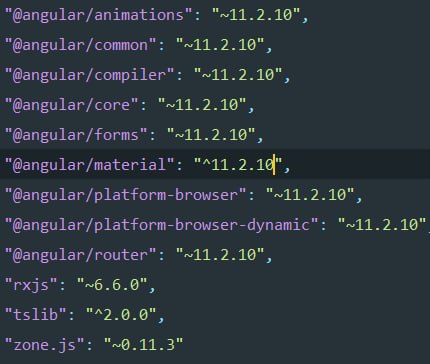Click the "@angular/common" key text

point(80,45)
